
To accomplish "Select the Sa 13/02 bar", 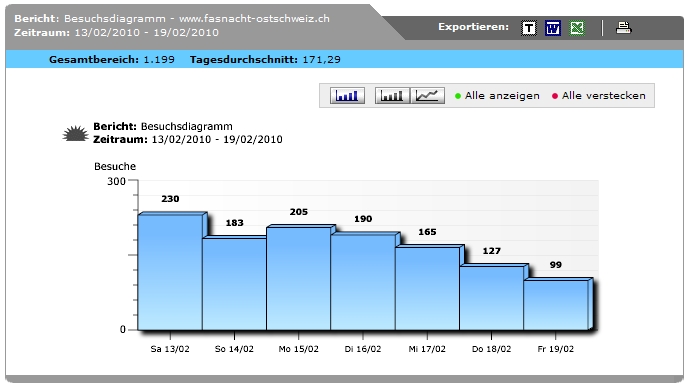I will point(170,272).
